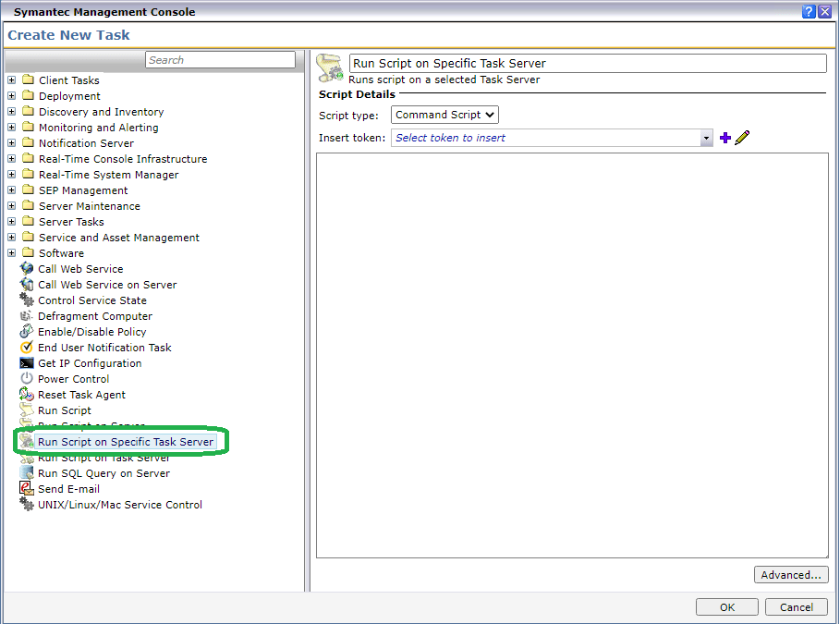Open the help question mark button

point(809,11)
